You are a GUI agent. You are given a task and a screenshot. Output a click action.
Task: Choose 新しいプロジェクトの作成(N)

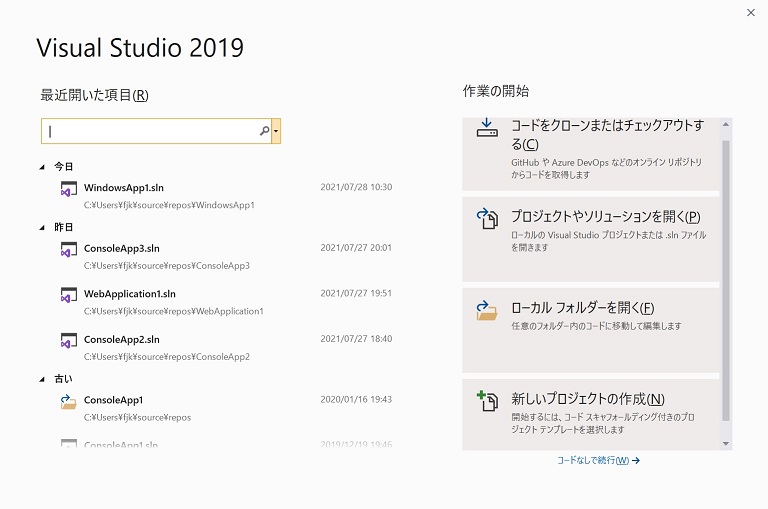click(591, 414)
